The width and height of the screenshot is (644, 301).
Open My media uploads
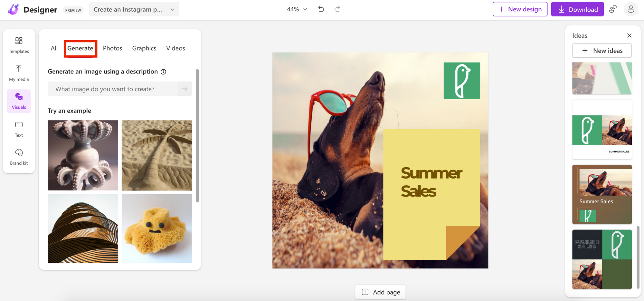pyautogui.click(x=19, y=73)
